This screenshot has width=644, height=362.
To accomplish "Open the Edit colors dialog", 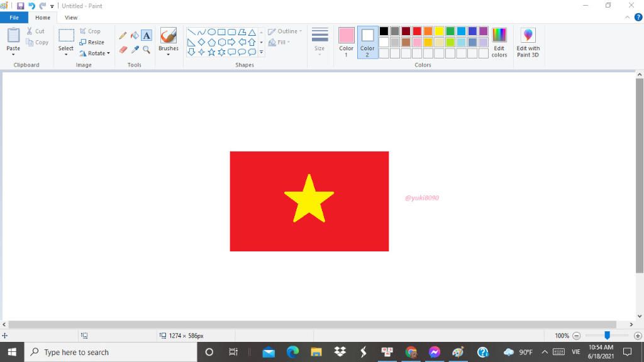I will [x=499, y=42].
